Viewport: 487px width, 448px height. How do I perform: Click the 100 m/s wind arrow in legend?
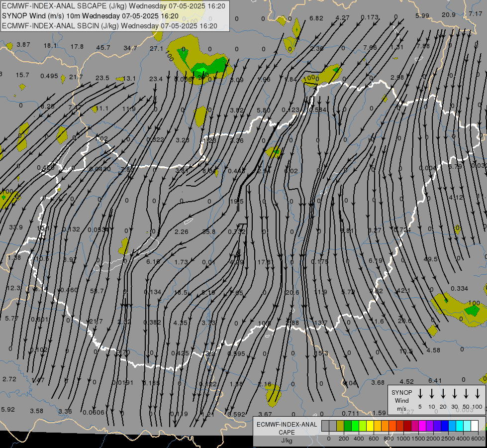pyautogui.click(x=478, y=394)
